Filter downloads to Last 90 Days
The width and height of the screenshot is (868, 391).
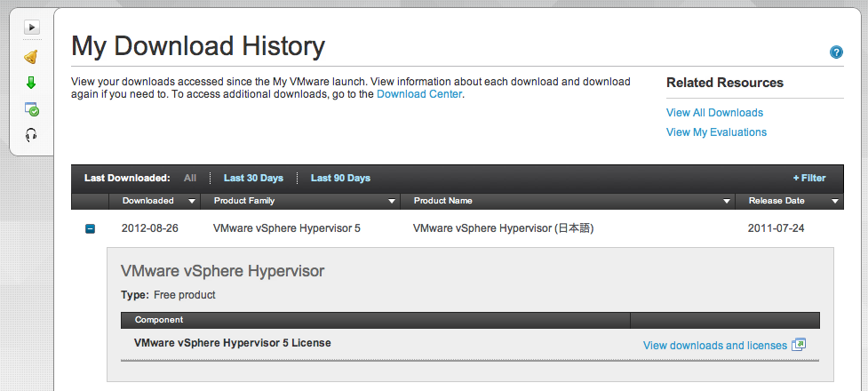340,178
